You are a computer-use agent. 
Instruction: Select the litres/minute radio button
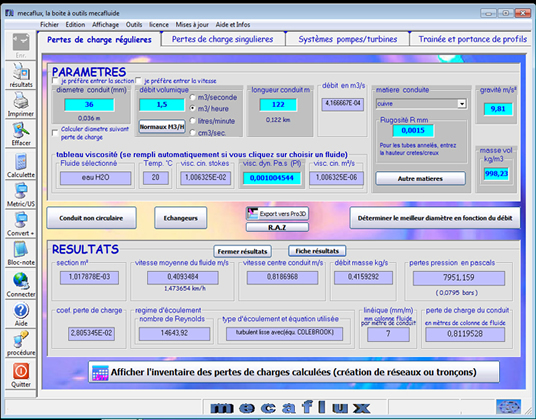click(192, 121)
